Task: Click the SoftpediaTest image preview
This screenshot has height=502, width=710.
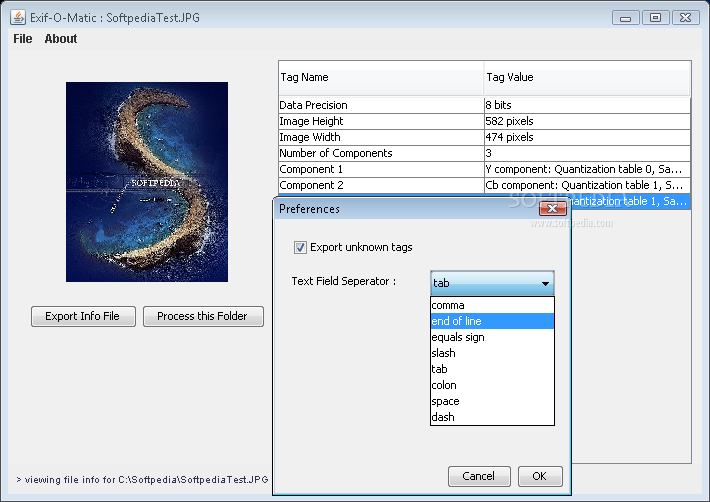Action: click(x=147, y=182)
